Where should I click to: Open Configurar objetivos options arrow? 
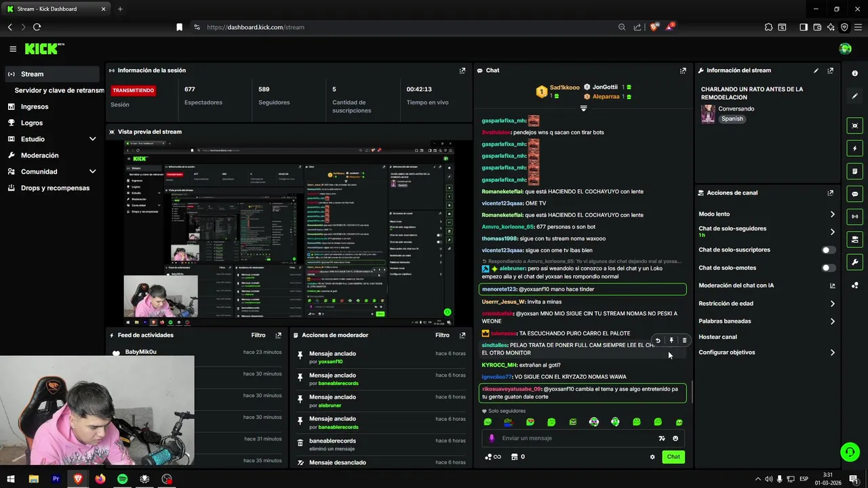coord(832,352)
